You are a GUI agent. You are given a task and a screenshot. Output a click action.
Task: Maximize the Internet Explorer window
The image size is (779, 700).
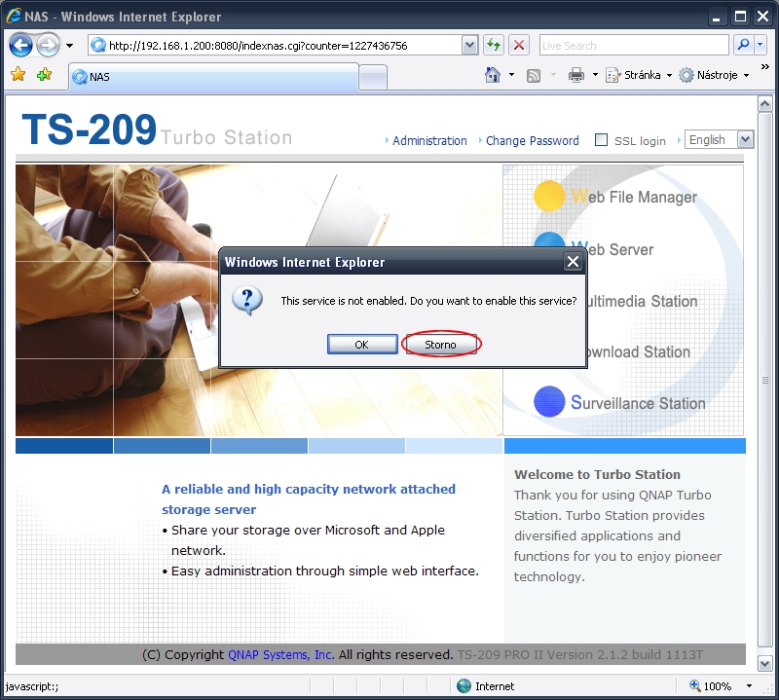[740, 17]
